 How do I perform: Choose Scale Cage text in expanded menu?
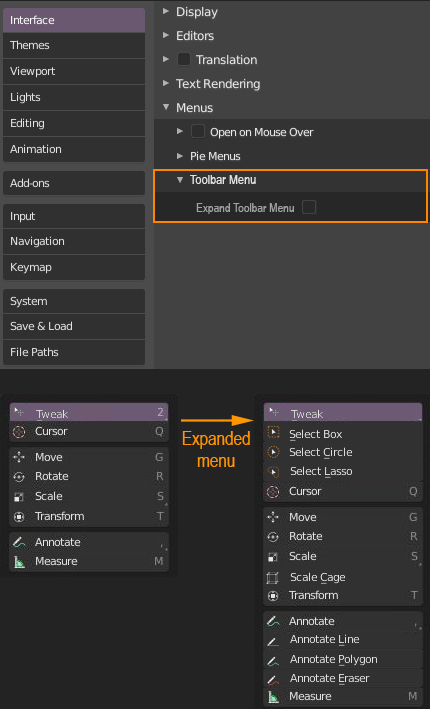[317, 577]
